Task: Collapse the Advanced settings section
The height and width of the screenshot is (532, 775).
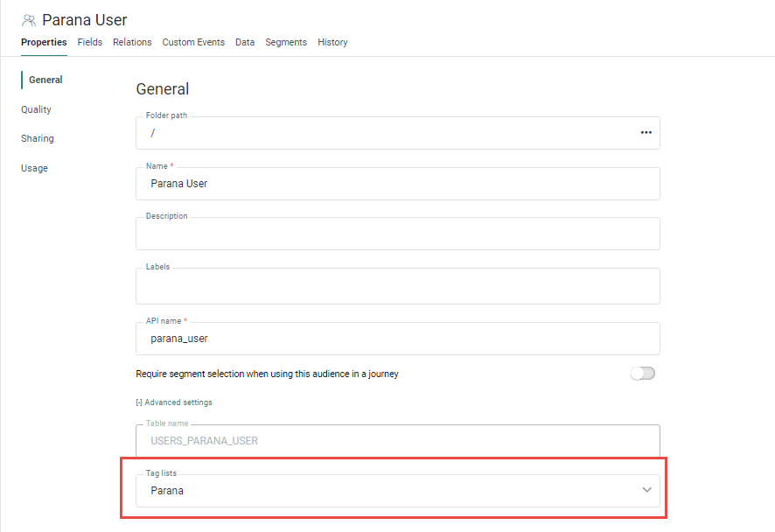Action: (x=174, y=402)
